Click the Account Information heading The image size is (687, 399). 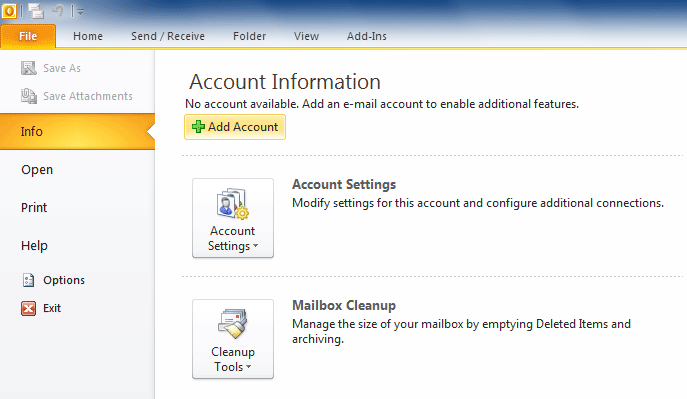click(x=285, y=82)
